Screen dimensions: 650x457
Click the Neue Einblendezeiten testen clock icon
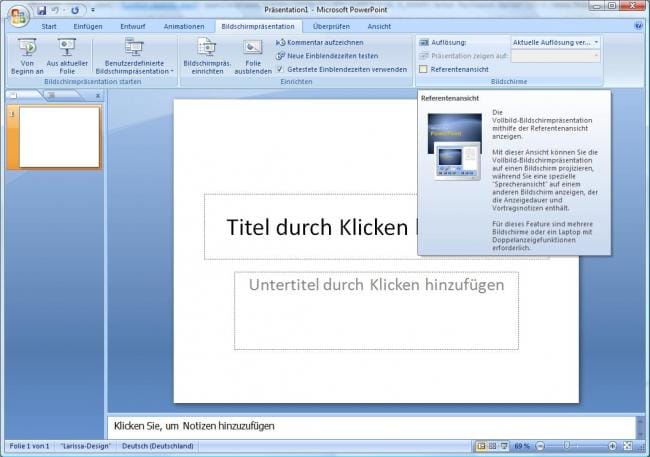click(281, 56)
